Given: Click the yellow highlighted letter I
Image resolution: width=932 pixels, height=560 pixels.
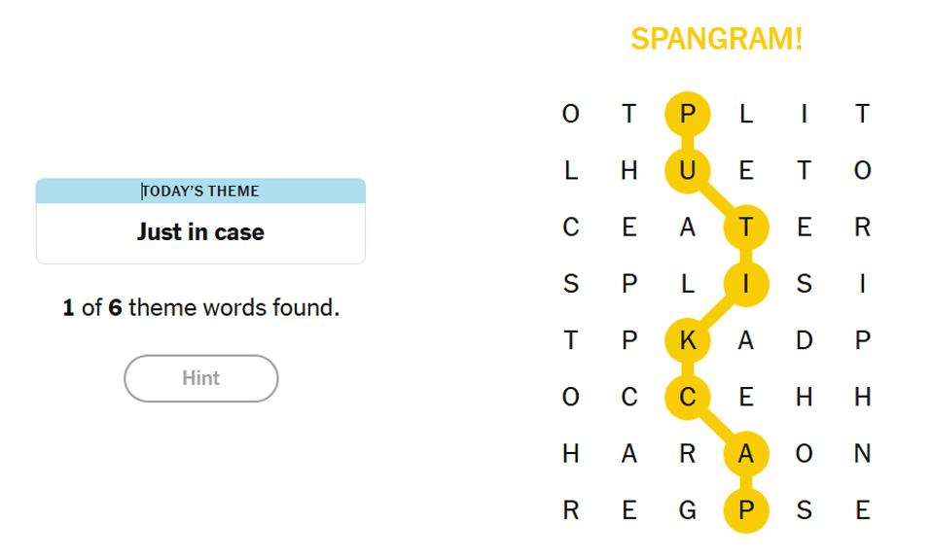Looking at the screenshot, I should click(x=746, y=284).
